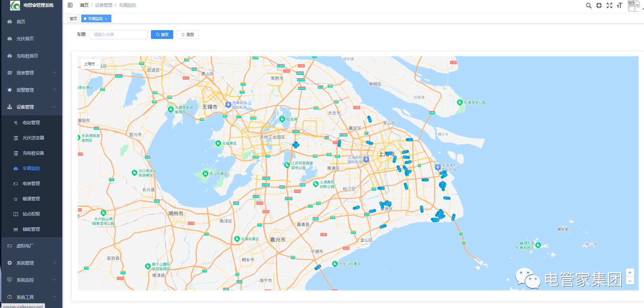Click the sidebar collapse hamburger icon

click(x=70, y=5)
